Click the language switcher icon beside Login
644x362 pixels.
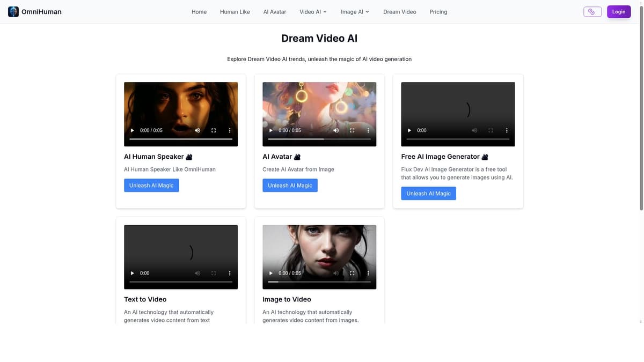point(592,12)
